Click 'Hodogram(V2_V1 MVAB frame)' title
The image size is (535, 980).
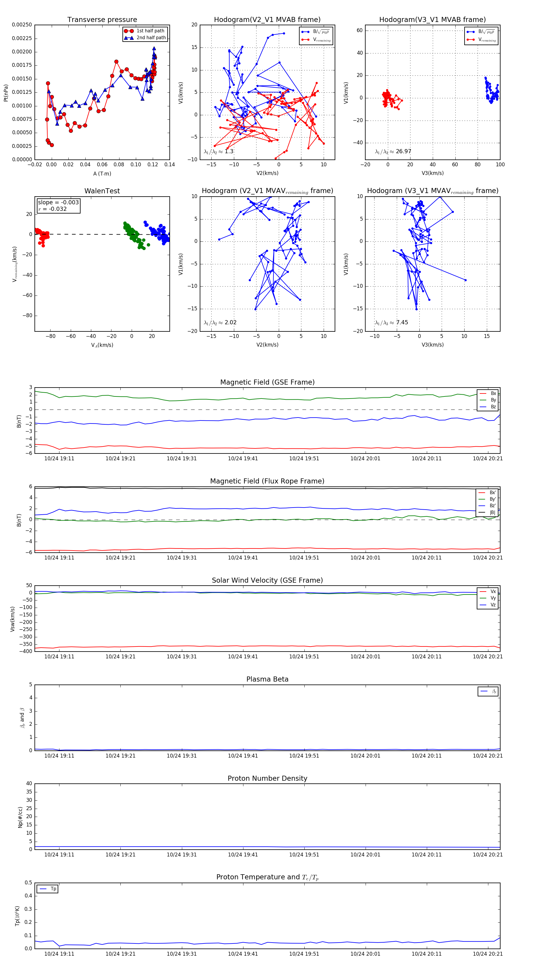pyautogui.click(x=267, y=20)
